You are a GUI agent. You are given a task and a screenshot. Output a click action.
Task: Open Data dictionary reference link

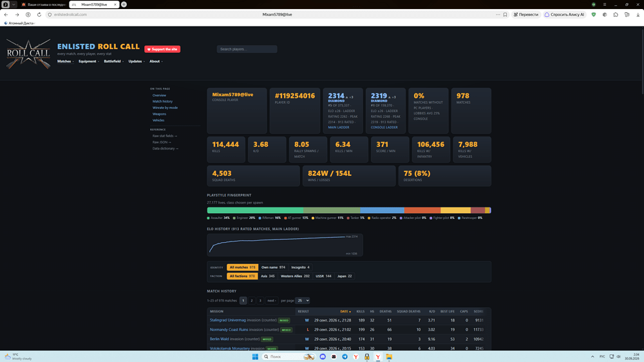pyautogui.click(x=166, y=149)
